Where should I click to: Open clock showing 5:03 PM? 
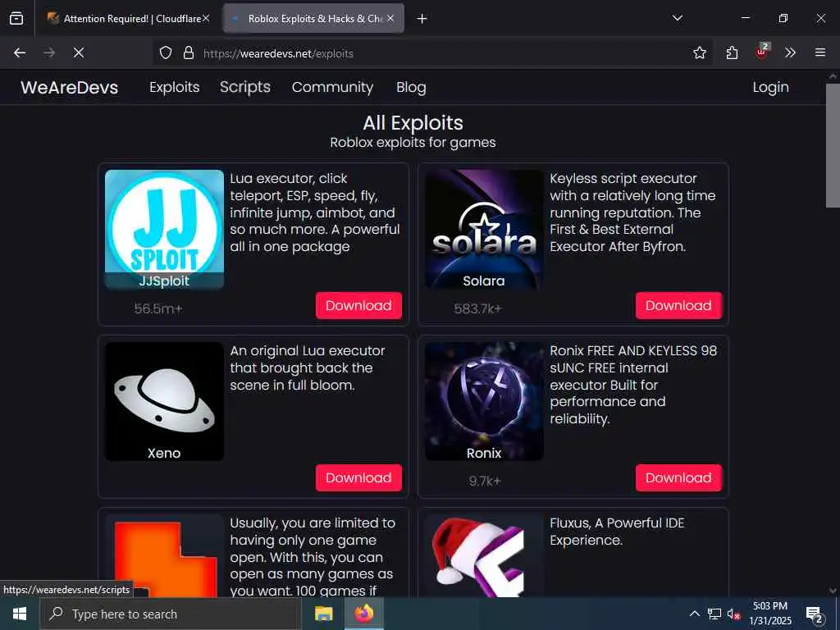pos(769,614)
